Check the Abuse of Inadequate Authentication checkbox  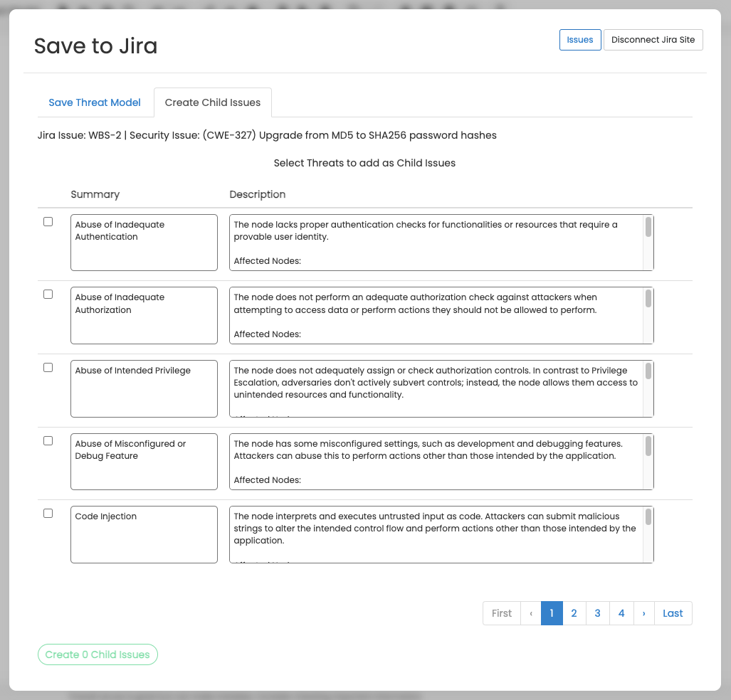click(48, 221)
